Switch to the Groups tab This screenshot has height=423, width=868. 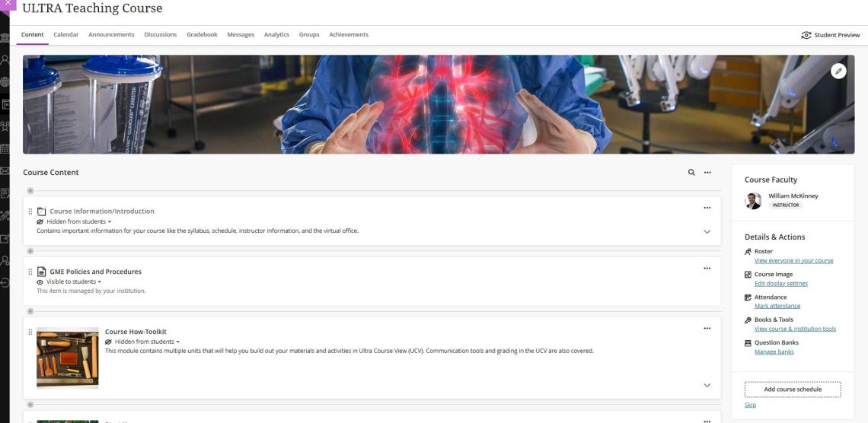click(309, 34)
